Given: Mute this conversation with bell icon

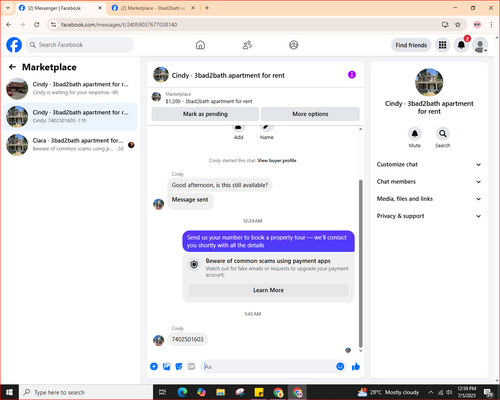Looking at the screenshot, I should click(414, 134).
